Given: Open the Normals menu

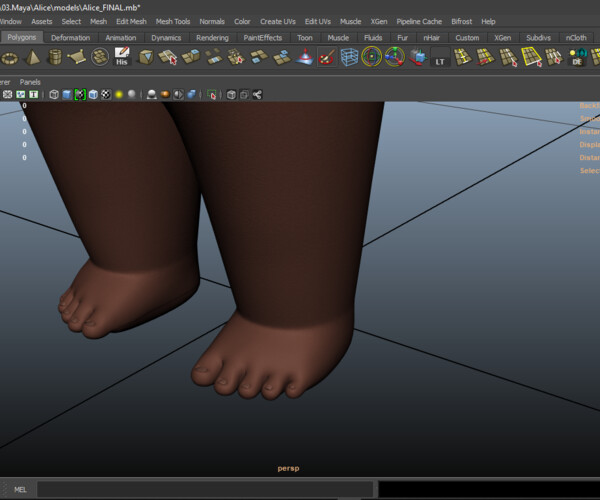Looking at the screenshot, I should (212, 21).
